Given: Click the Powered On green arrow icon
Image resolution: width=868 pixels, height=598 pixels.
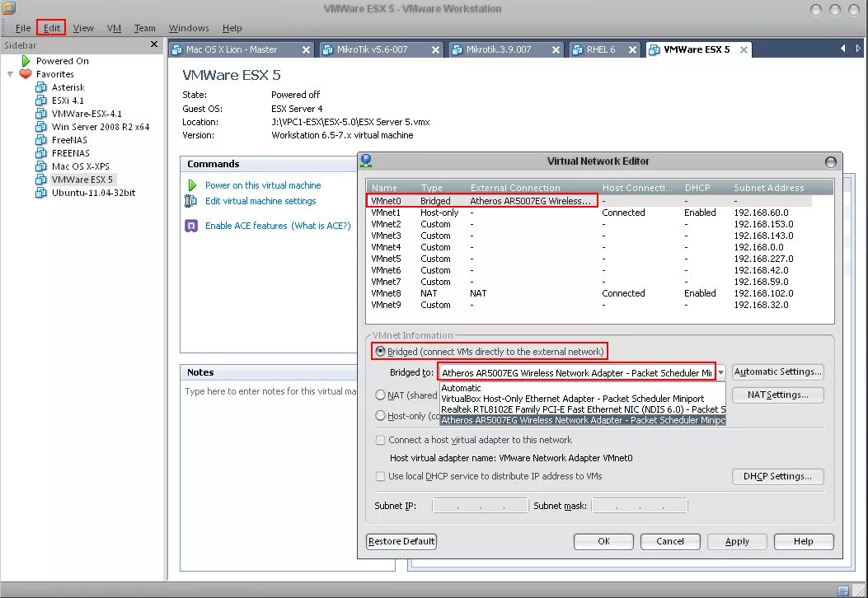Looking at the screenshot, I should pos(26,61).
